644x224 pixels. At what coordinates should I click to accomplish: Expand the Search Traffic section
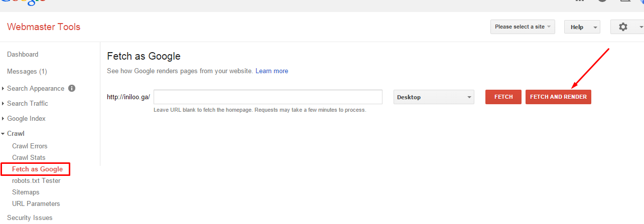pos(28,104)
